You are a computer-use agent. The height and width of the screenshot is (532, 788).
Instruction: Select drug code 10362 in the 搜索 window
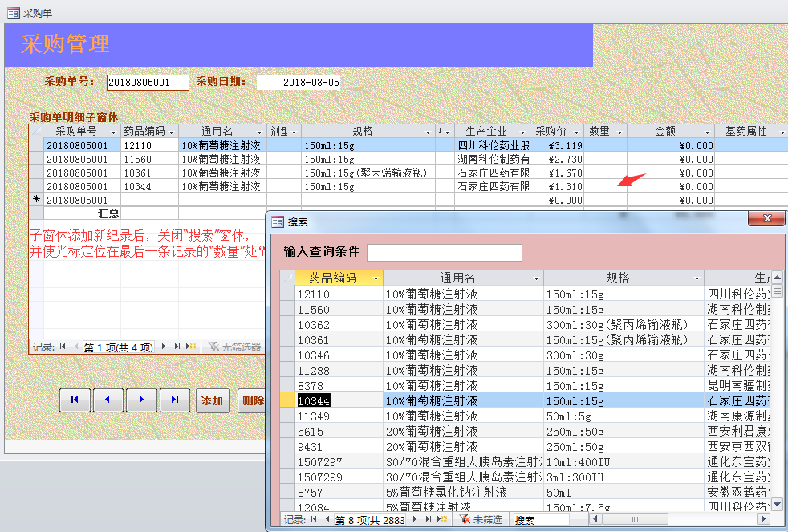click(339, 324)
